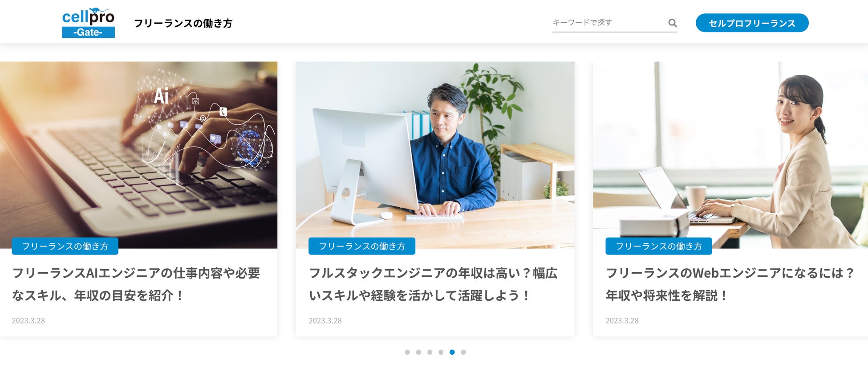This screenshot has width=868, height=369.
Task: Click the cellpro Gate logo
Action: 88,23
